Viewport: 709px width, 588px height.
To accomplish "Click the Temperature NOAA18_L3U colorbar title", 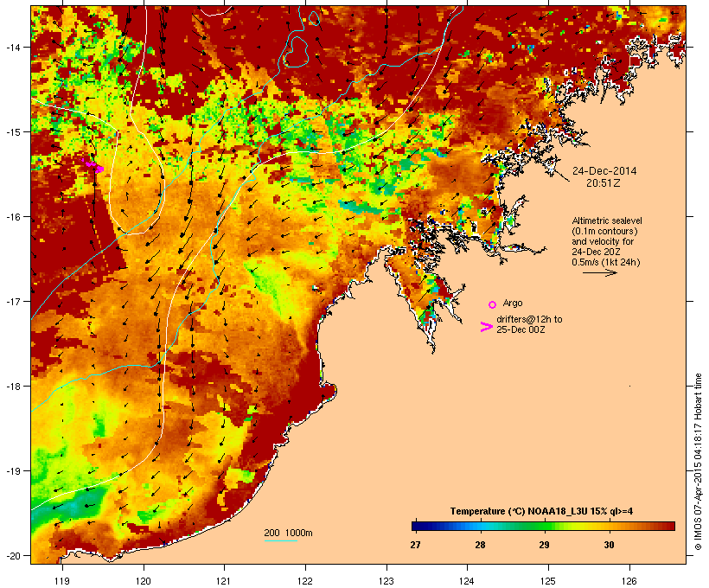I will point(541,511).
